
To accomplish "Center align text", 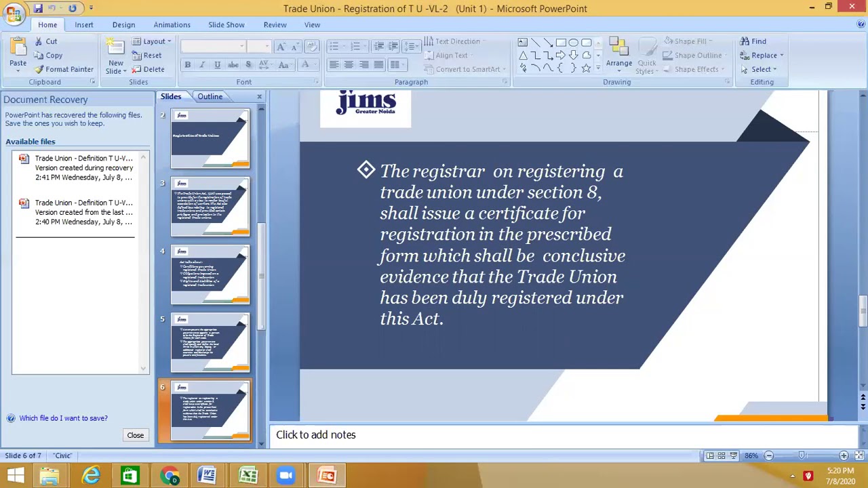I will click(349, 65).
